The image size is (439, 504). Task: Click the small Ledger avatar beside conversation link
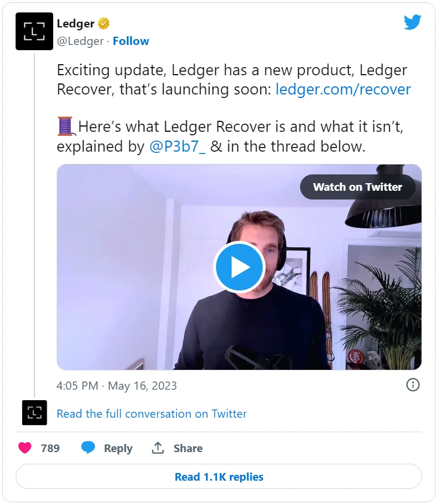34,413
